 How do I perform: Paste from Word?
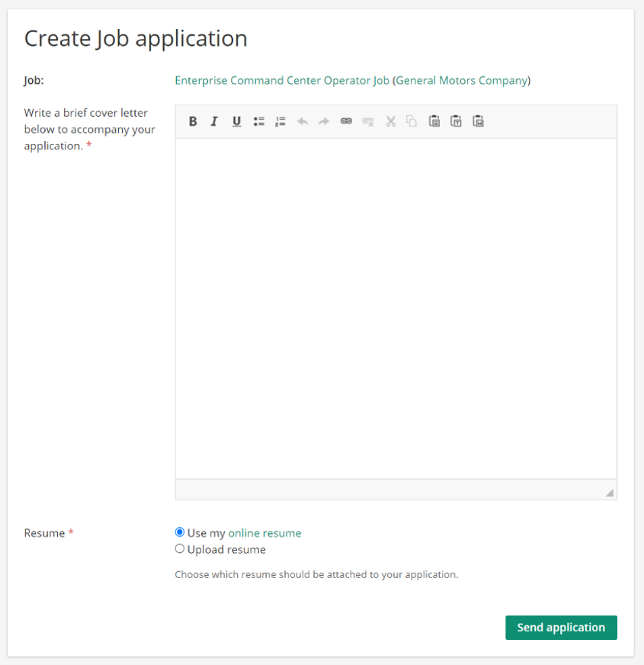pos(478,121)
